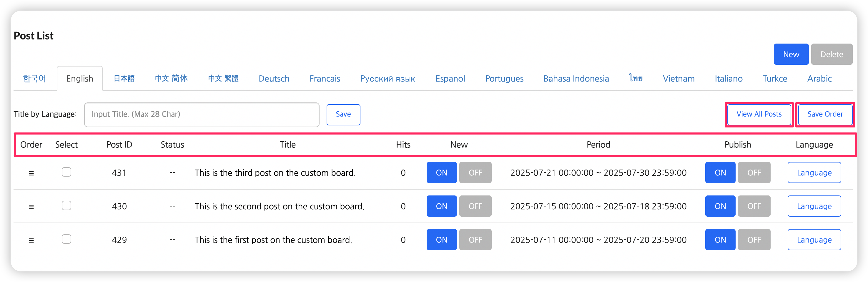Open the Deutsch language tab
This screenshot has height=282, width=868.
(274, 79)
